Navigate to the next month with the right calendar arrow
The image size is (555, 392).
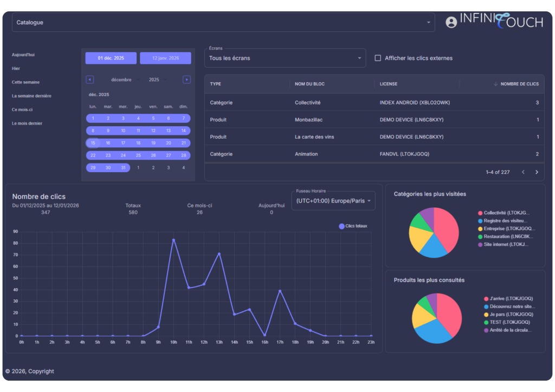click(x=186, y=79)
